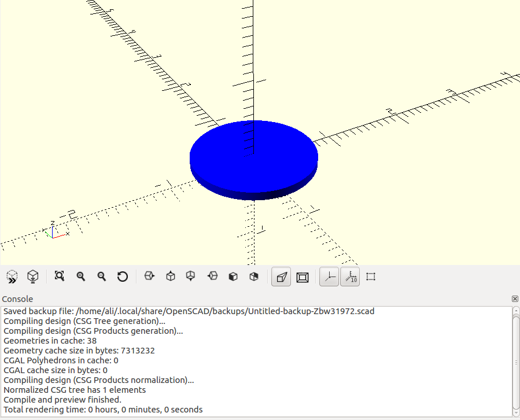This screenshot has height=420, width=520.
Task: Click 'CGAL cache size in bytes: 0' line
Action: pyautogui.click(x=56, y=370)
